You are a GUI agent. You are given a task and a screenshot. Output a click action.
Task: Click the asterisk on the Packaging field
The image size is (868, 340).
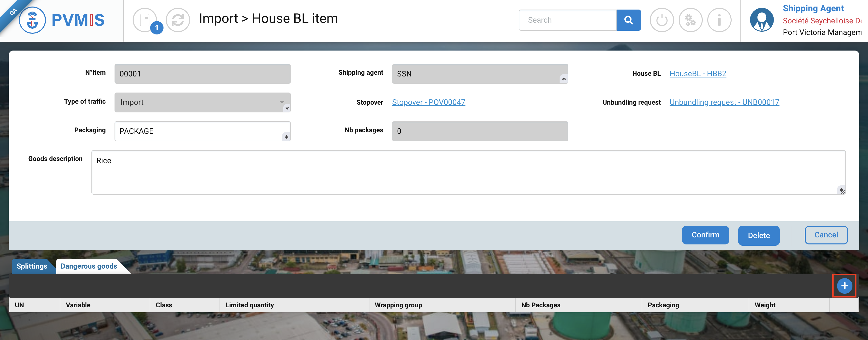point(286,137)
